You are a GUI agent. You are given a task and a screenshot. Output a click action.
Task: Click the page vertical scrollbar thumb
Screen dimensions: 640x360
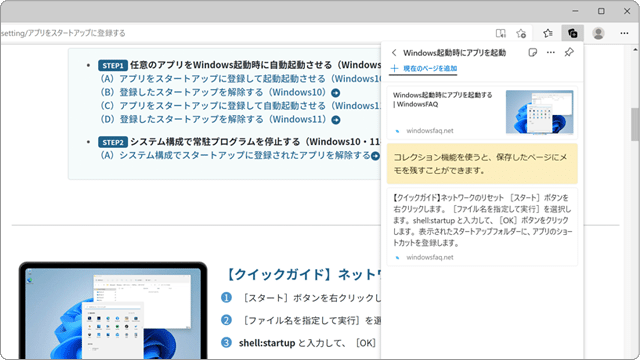click(x=635, y=124)
